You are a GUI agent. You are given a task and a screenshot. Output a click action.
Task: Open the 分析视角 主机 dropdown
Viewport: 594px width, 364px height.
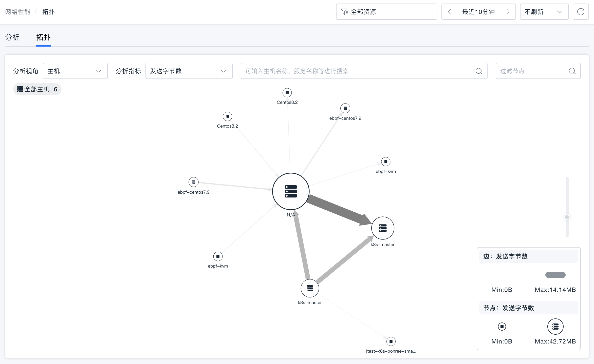pos(75,71)
